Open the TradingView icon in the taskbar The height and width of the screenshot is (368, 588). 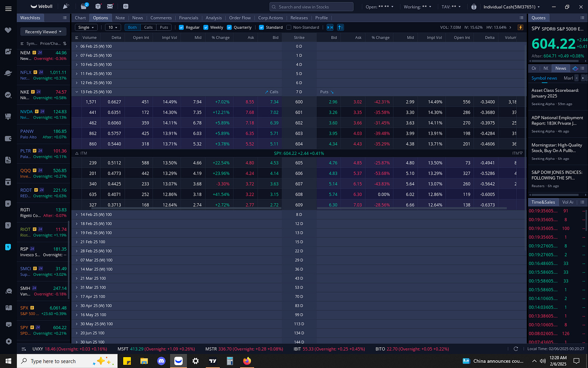click(x=213, y=361)
